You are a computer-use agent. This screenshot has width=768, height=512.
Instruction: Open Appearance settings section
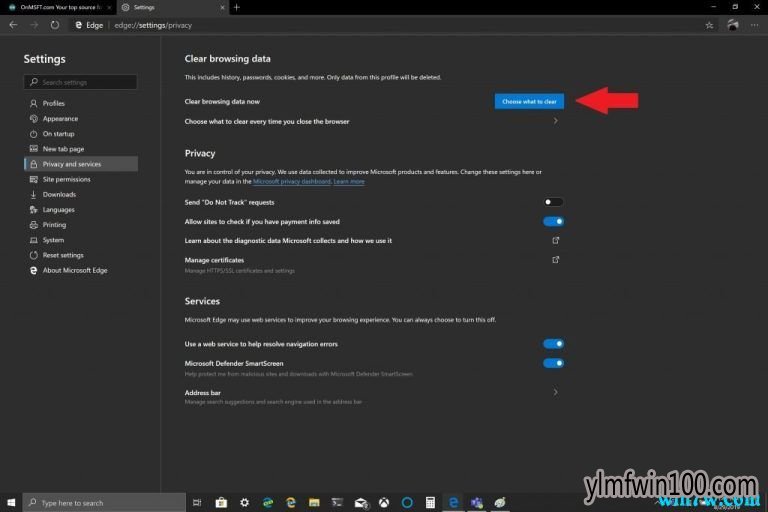pos(81,119)
